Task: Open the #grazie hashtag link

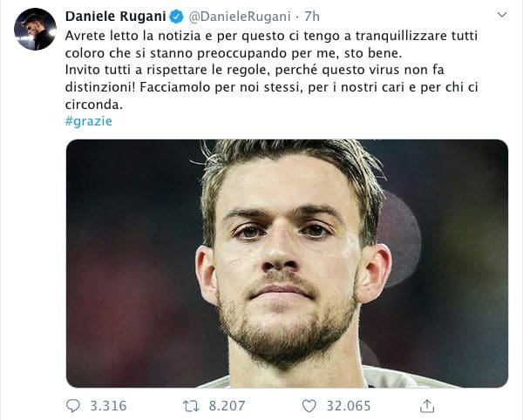Action: click(x=88, y=121)
